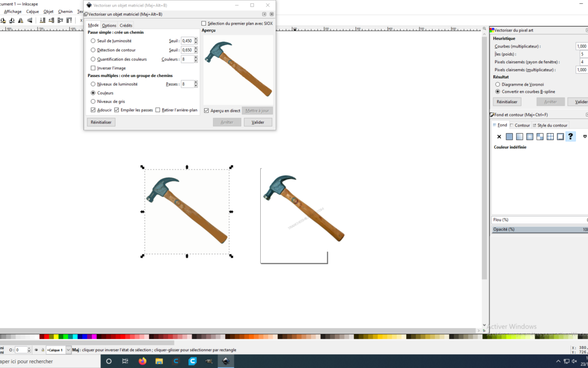
Task: Toggle Calque 1 layer visibility eye
Action: (36, 349)
